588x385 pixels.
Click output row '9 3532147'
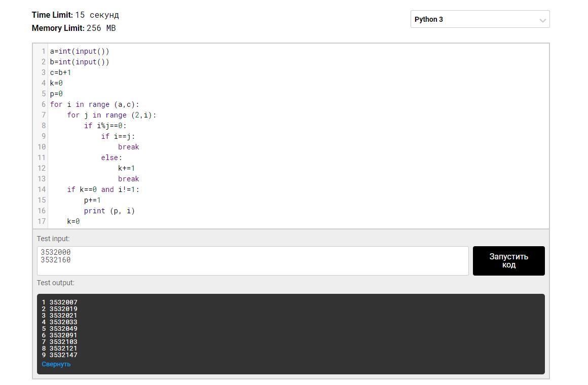coord(60,355)
